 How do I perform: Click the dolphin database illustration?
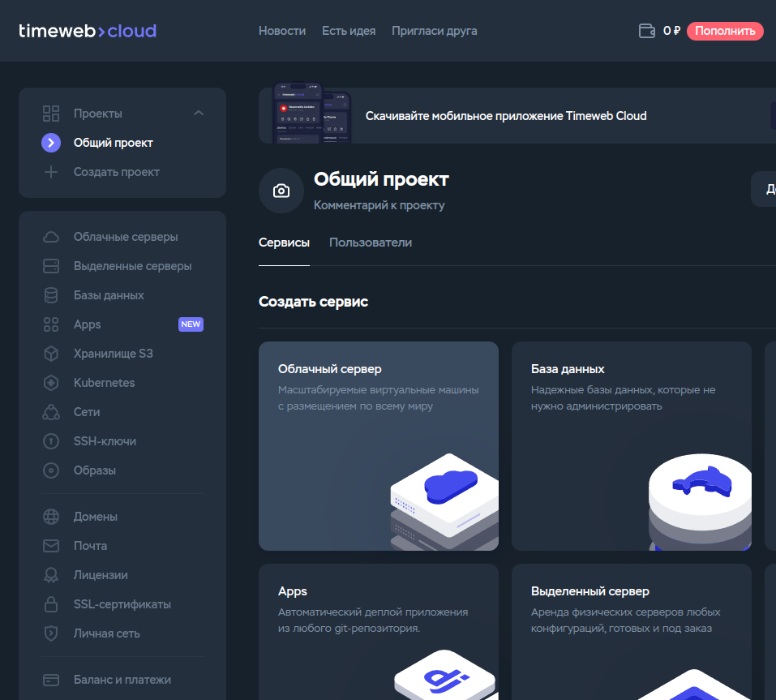[700, 501]
